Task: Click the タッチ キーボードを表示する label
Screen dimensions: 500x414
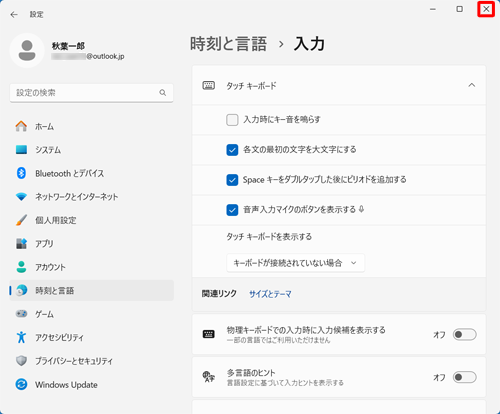Action: 269,237
